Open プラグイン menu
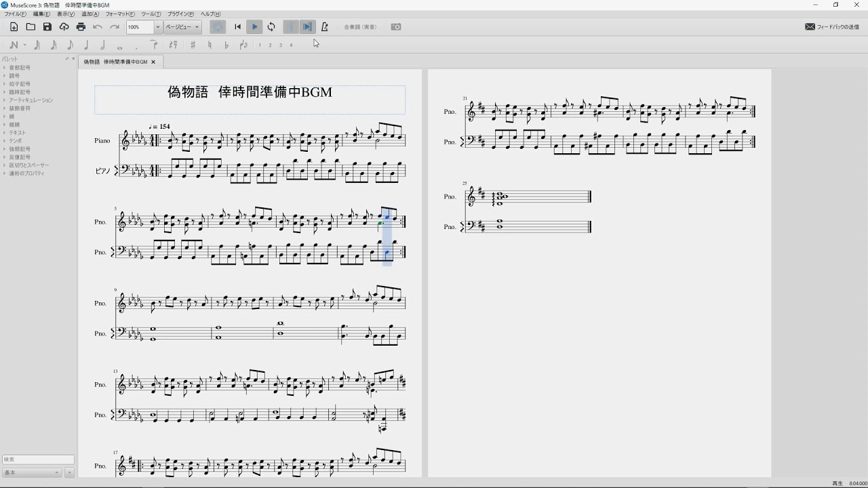The width and height of the screenshot is (868, 488). click(x=181, y=14)
